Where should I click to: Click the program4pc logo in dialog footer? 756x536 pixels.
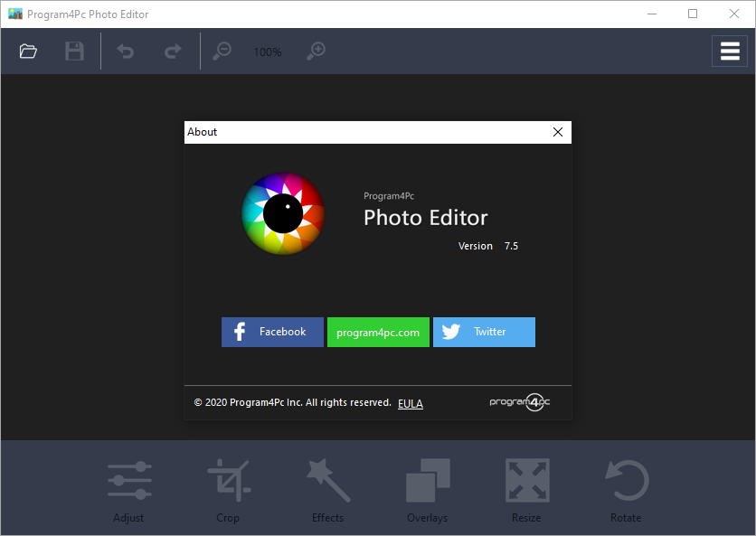(520, 402)
